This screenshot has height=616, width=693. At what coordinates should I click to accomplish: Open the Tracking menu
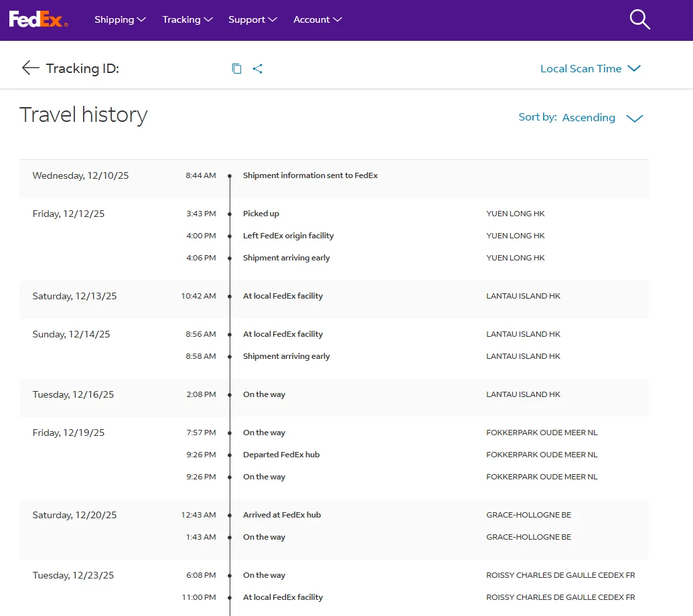(x=187, y=19)
